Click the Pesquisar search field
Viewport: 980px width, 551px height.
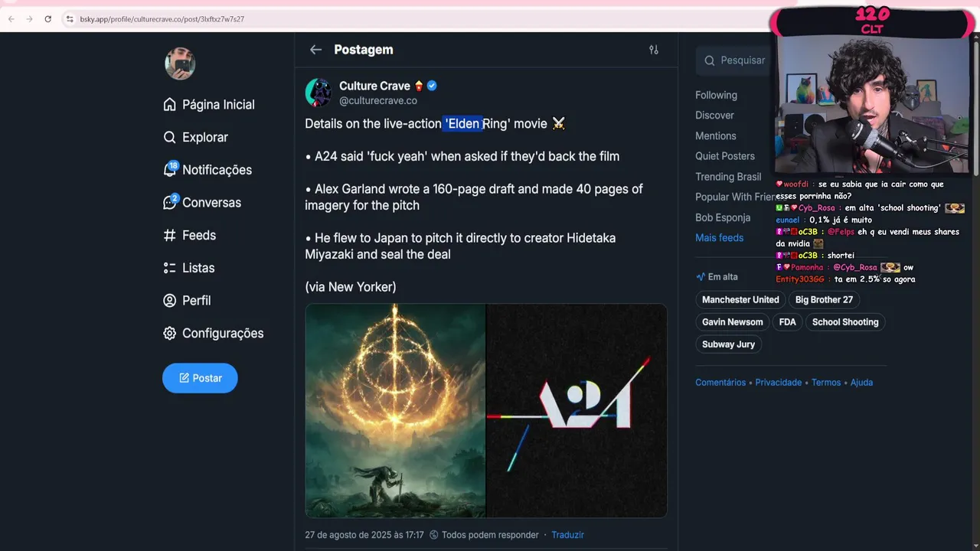point(736,60)
